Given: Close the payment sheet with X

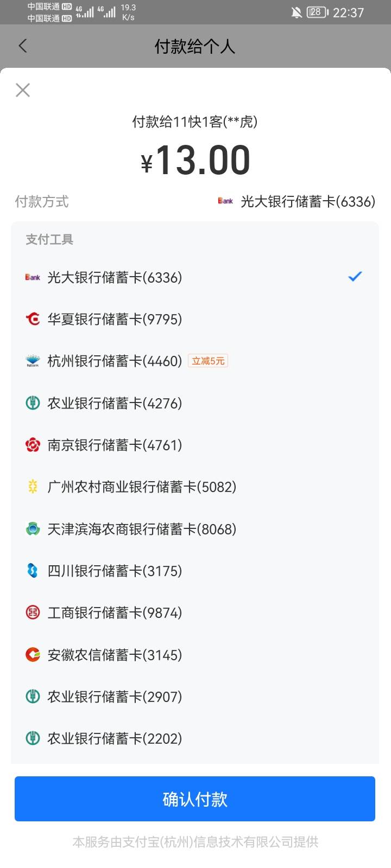Looking at the screenshot, I should click(23, 90).
